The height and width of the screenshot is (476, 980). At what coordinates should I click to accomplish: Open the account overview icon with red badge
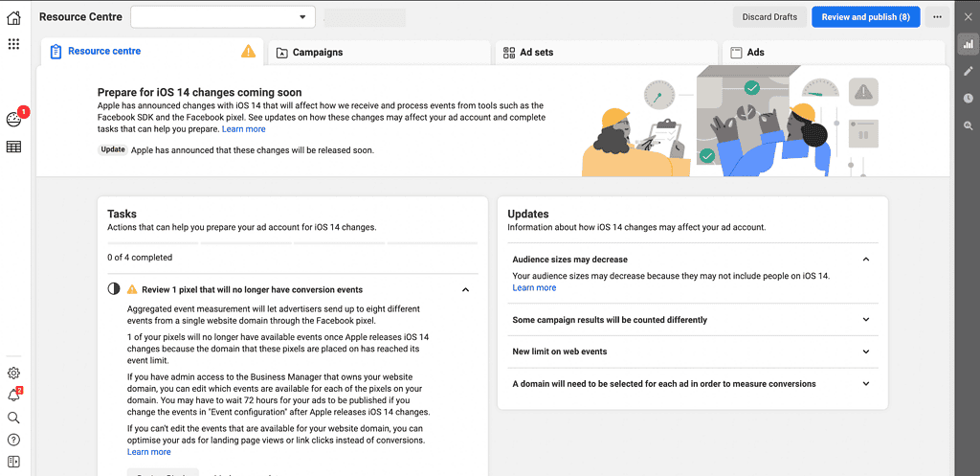pos(13,120)
